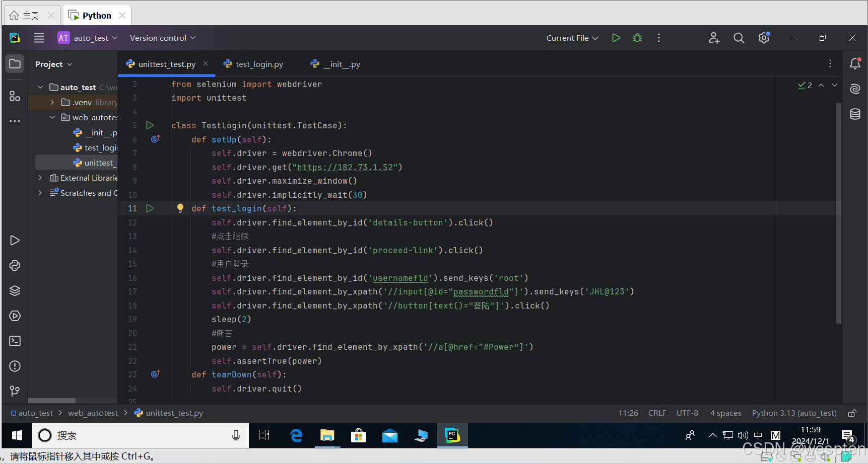Open the AI Assistant panel
The image size is (868, 464).
855,89
